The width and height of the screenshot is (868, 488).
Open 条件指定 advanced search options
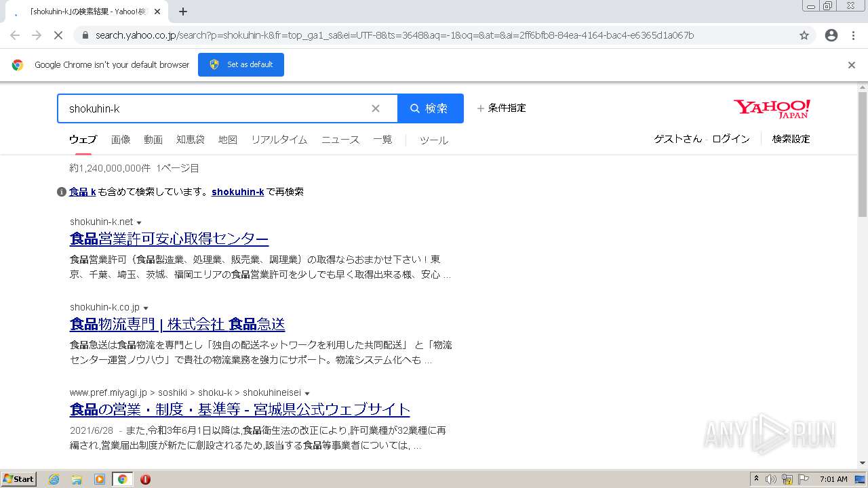pos(501,108)
